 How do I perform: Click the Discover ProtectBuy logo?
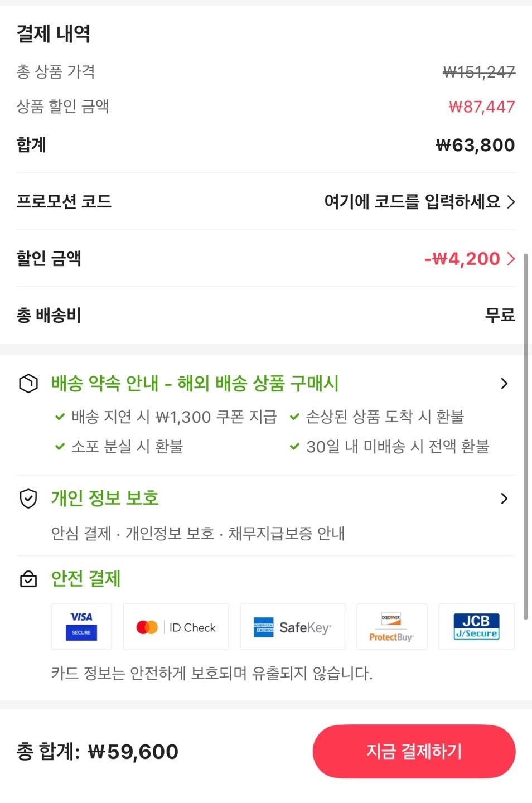391,627
